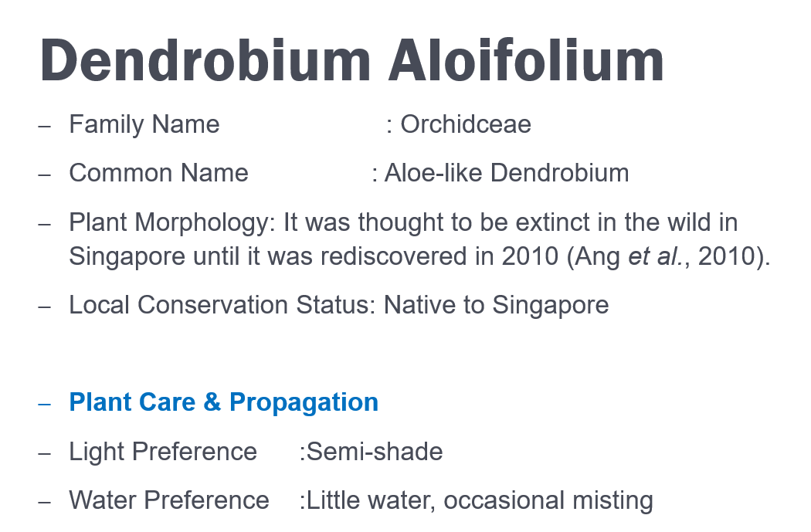Click the bullet dash before Common Name
Viewport: 811px width, 532px height.
click(45, 175)
